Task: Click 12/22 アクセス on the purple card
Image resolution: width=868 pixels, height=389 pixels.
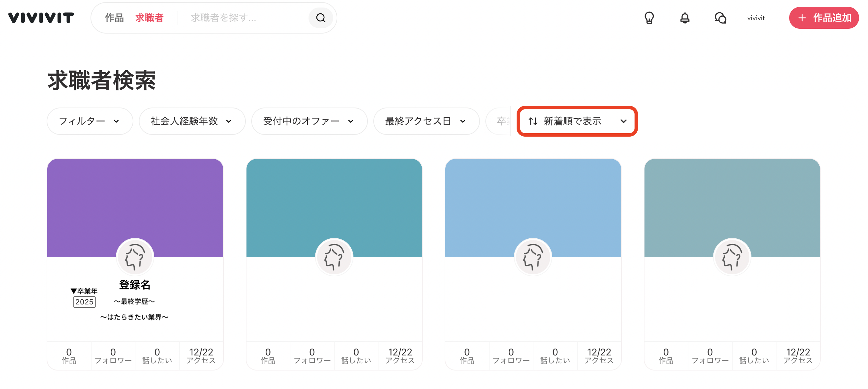Action: pyautogui.click(x=201, y=356)
